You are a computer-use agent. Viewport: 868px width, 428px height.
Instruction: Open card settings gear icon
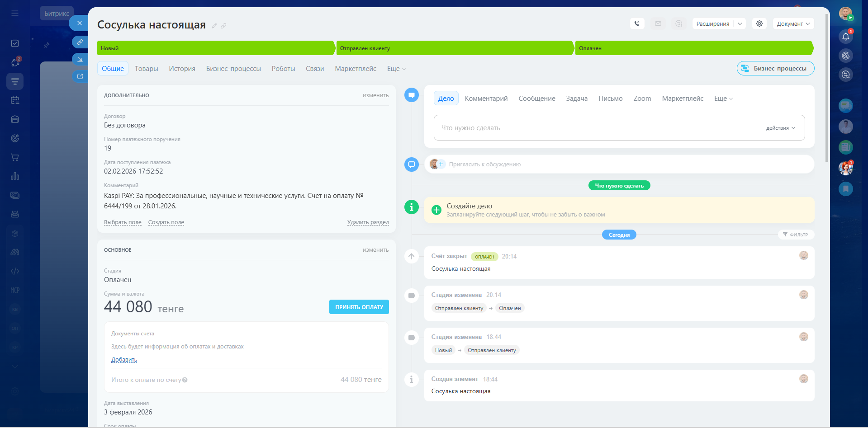(x=759, y=24)
